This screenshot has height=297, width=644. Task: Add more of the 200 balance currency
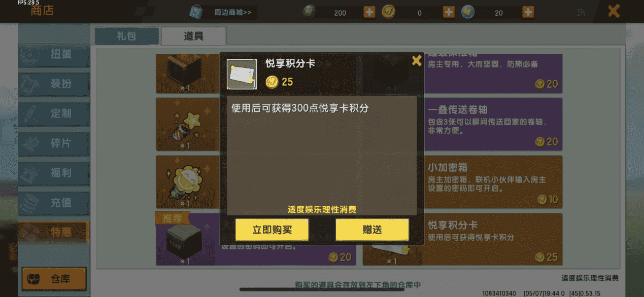(x=369, y=12)
